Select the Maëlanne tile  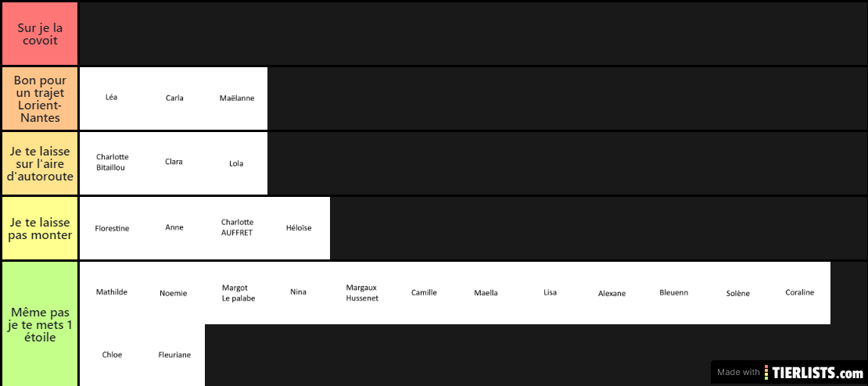[x=236, y=99]
